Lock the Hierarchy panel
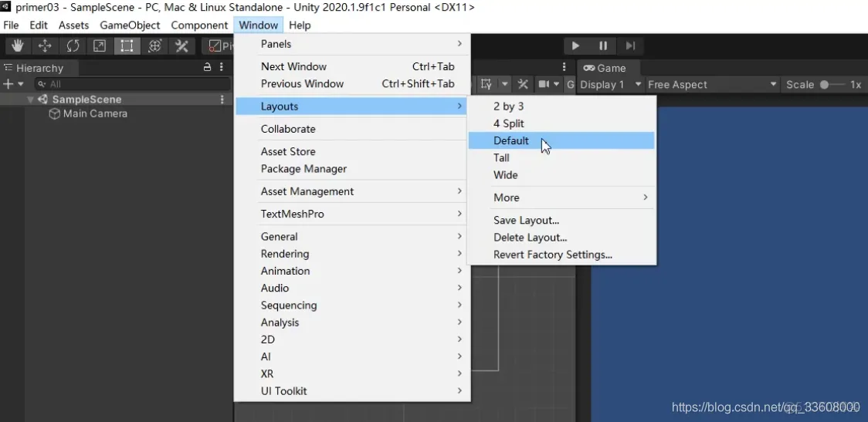Screen dimensions: 868x422 coord(207,67)
